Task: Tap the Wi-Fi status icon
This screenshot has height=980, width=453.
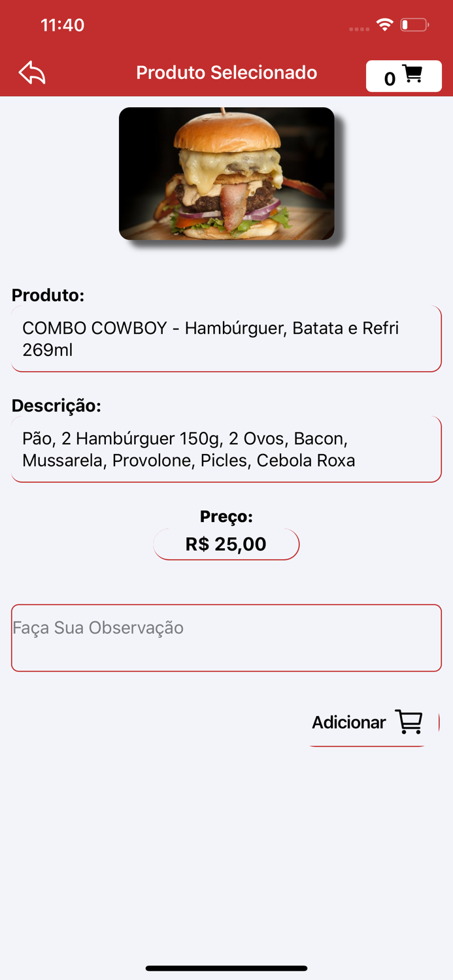Action: (384, 24)
